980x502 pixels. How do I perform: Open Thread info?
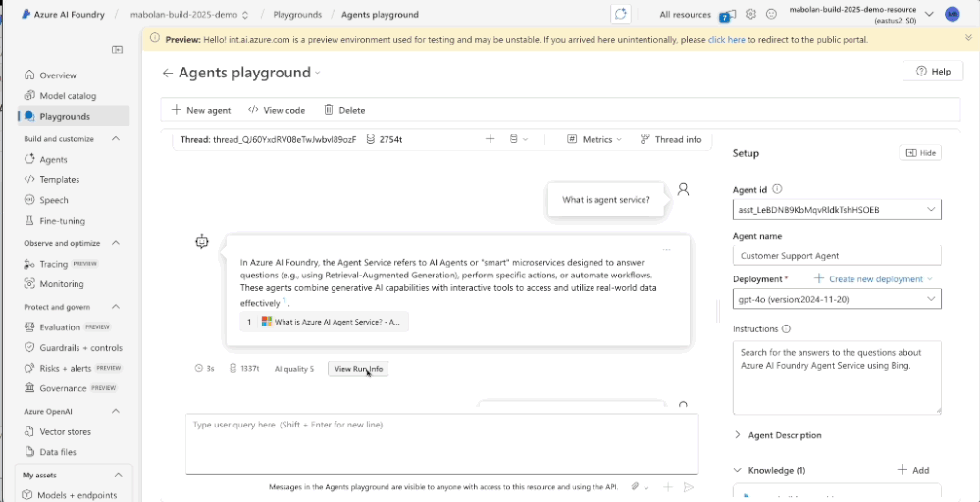pos(671,140)
